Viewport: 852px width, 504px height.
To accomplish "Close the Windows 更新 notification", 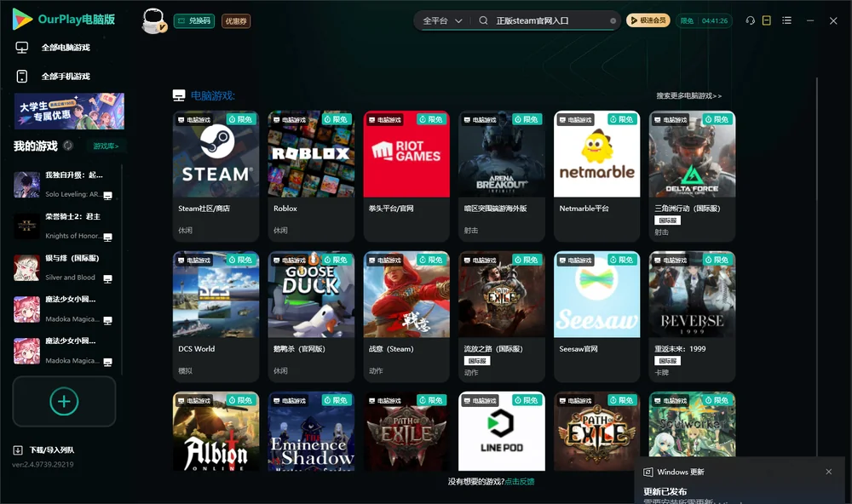I will click(829, 472).
